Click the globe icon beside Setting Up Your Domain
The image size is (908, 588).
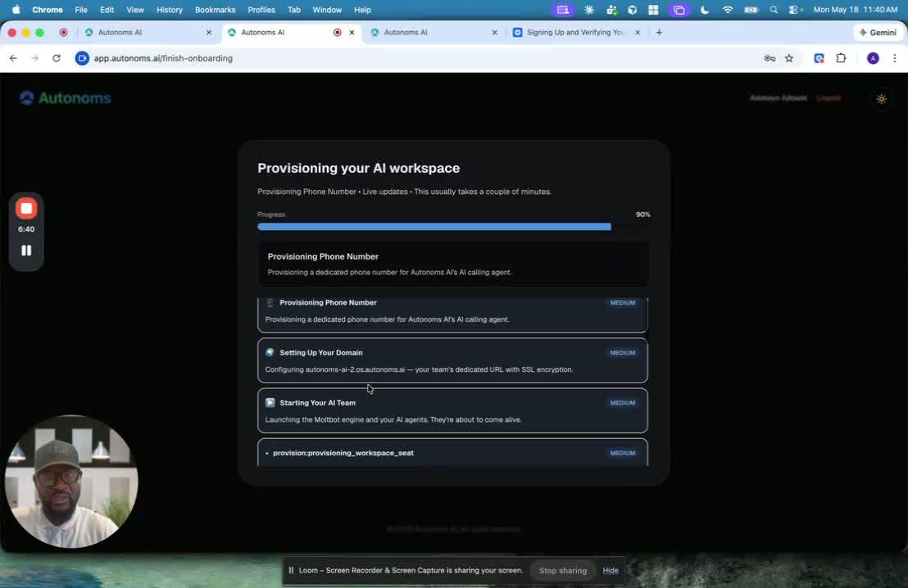coord(270,352)
